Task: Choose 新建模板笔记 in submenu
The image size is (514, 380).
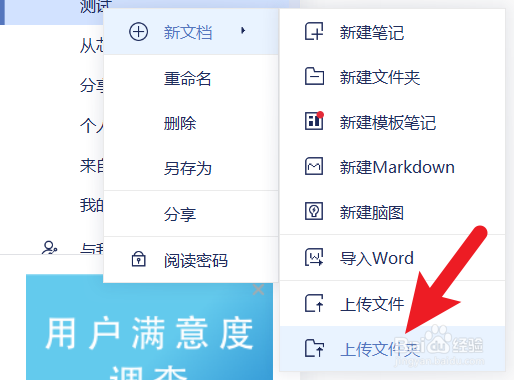Action: coord(392,122)
